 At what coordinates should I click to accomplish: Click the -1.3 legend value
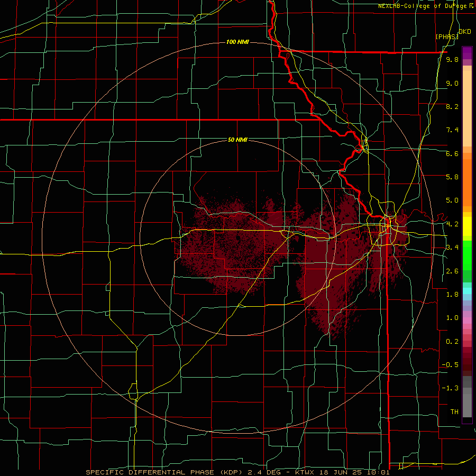click(450, 388)
